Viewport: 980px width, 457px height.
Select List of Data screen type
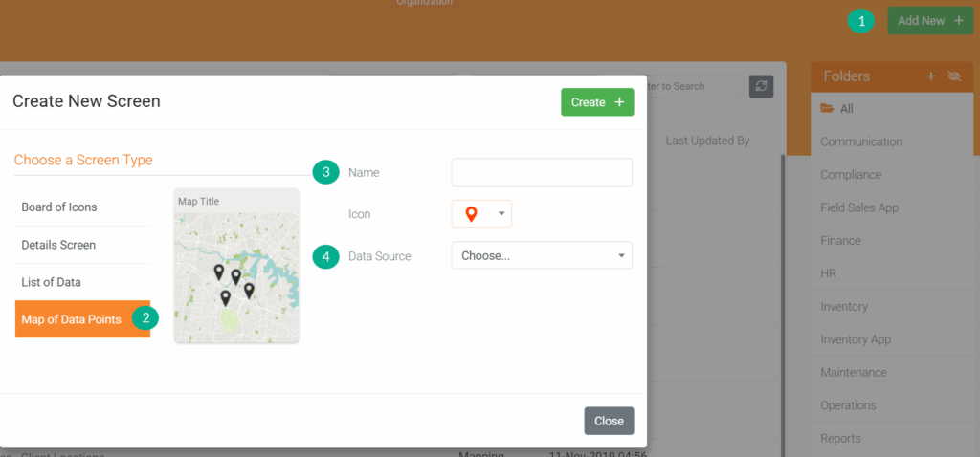[x=82, y=282]
